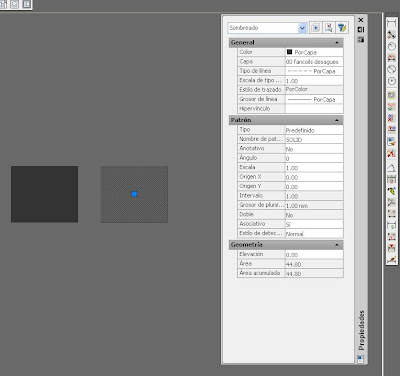Open the Sombreado object type dropdown
This screenshot has width=400, height=376.
pos(302,28)
